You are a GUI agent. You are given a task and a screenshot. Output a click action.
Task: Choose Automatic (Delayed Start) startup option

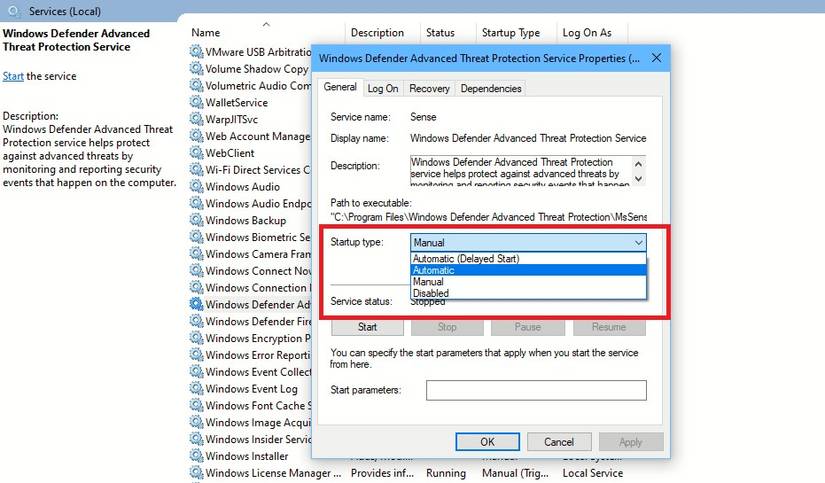528,258
